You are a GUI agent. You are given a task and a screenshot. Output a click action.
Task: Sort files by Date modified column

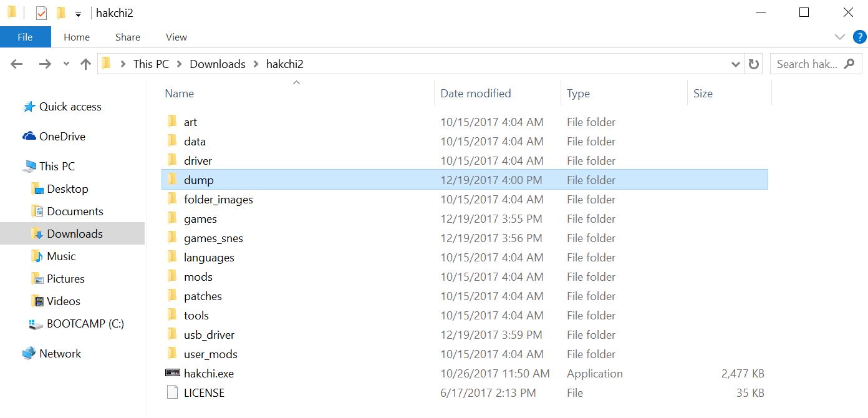pos(476,94)
